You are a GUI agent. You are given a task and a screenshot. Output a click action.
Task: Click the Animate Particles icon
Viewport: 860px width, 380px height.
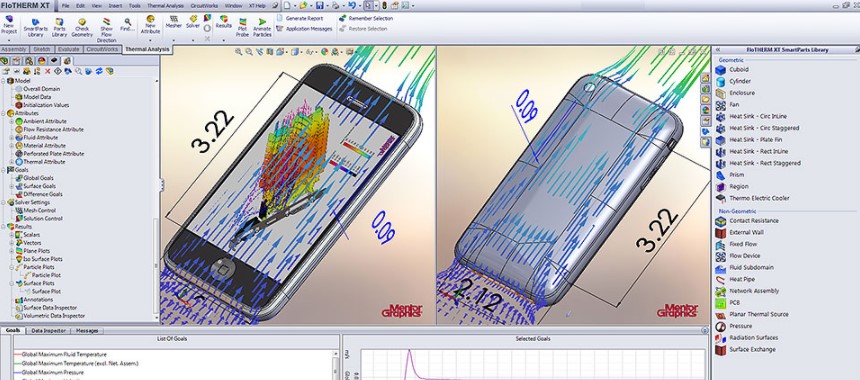262,27
